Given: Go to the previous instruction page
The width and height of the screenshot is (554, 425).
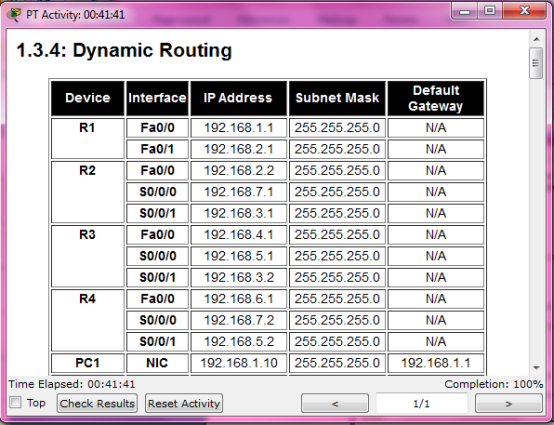Looking at the screenshot, I should pyautogui.click(x=335, y=403).
